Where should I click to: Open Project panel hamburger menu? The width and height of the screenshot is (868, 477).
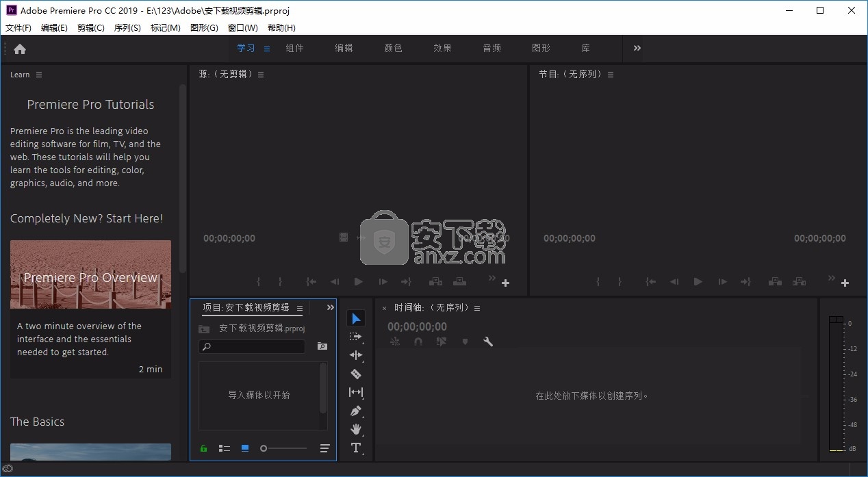click(x=300, y=308)
